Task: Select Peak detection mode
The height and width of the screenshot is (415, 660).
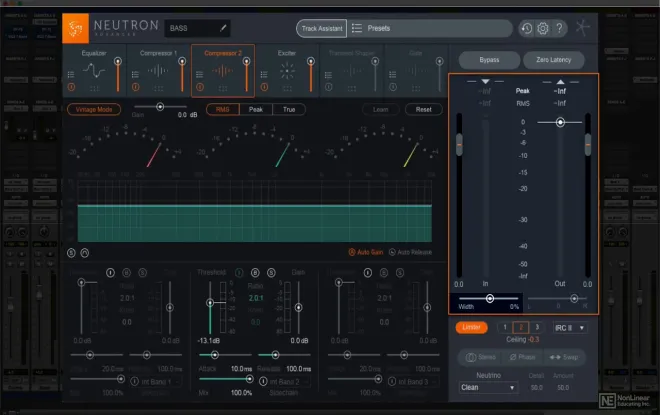Action: pyautogui.click(x=255, y=109)
